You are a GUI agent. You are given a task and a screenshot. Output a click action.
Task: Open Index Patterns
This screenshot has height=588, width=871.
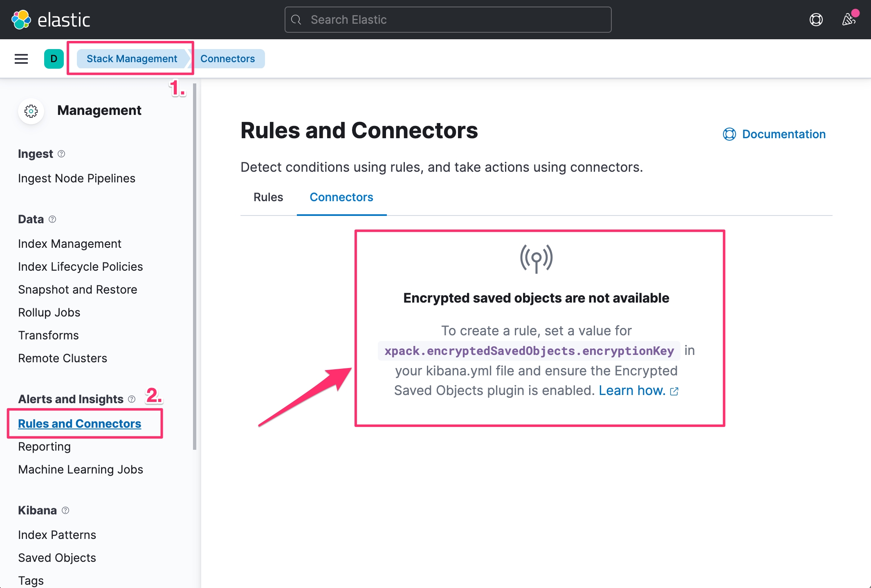(x=57, y=535)
